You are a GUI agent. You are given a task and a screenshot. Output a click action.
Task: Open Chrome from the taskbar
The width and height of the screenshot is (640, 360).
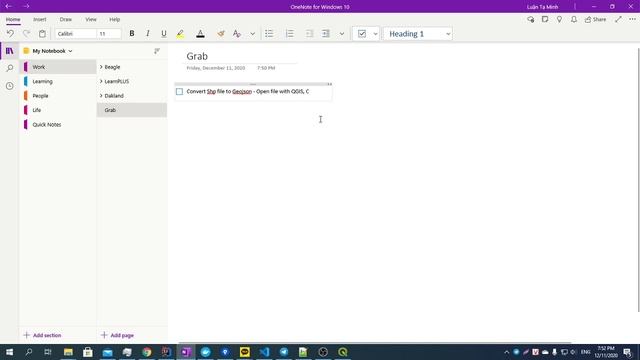147,352
